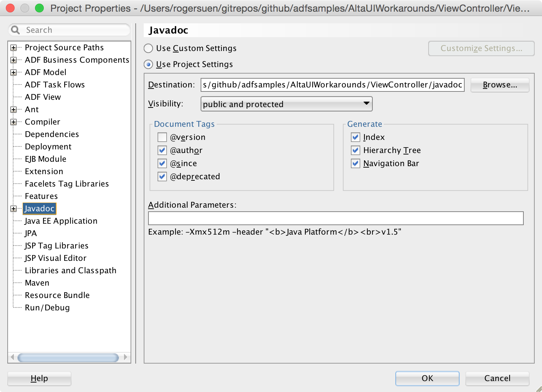
Task: Open ADF View settings
Action: pos(43,97)
